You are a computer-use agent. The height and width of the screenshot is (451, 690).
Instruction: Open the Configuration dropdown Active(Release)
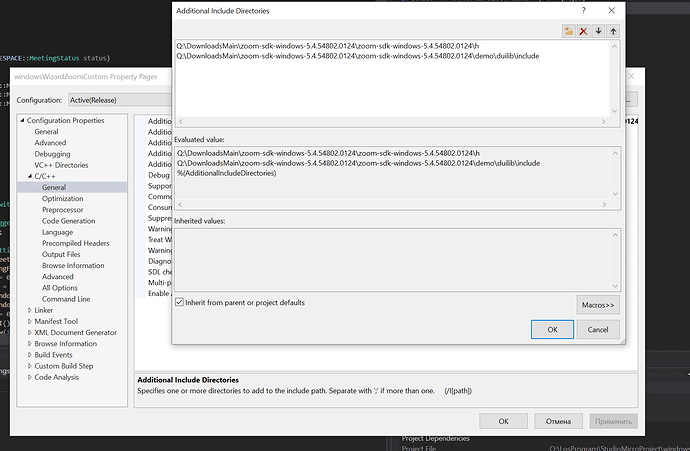point(120,100)
